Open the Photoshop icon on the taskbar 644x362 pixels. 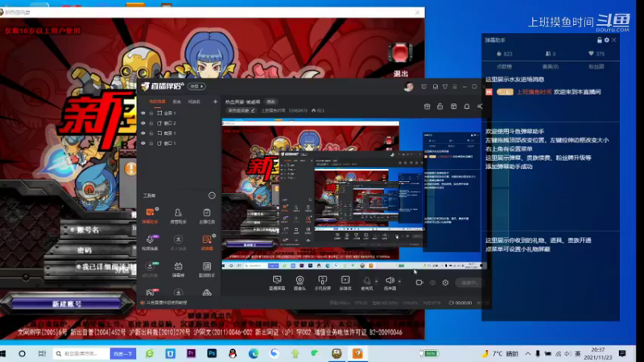[212, 353]
